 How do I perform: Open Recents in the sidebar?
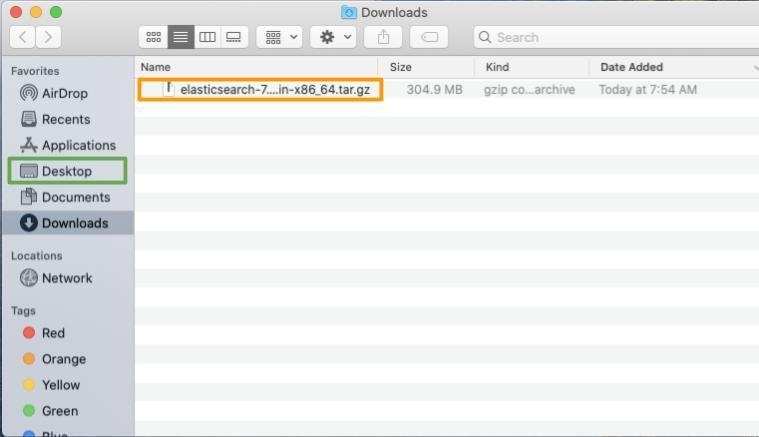pyautogui.click(x=68, y=119)
